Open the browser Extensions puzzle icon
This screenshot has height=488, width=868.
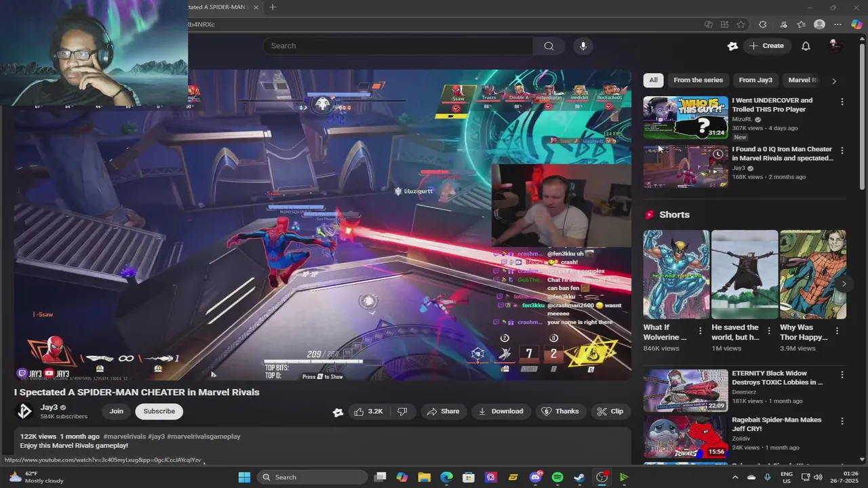pyautogui.click(x=763, y=24)
